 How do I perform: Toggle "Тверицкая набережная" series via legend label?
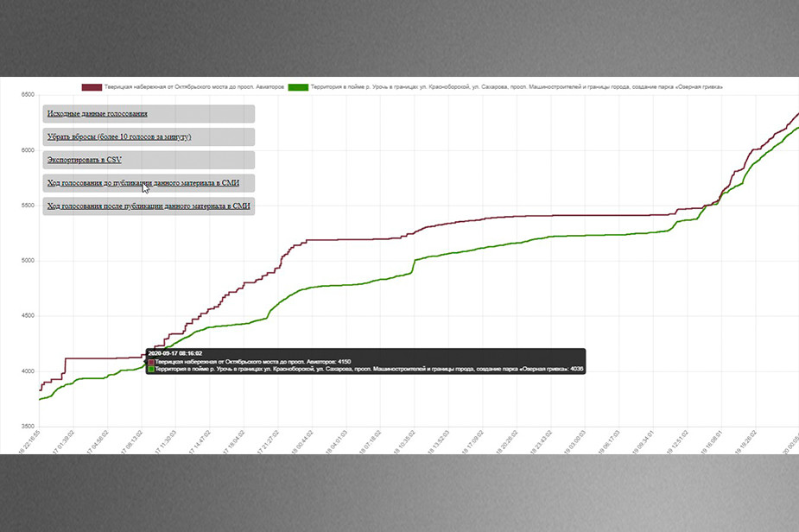tap(193, 87)
